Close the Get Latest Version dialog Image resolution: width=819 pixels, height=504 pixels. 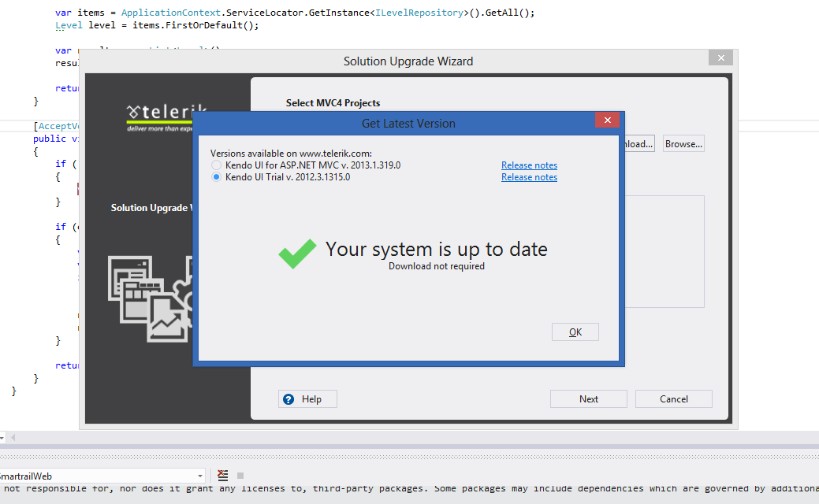point(607,120)
